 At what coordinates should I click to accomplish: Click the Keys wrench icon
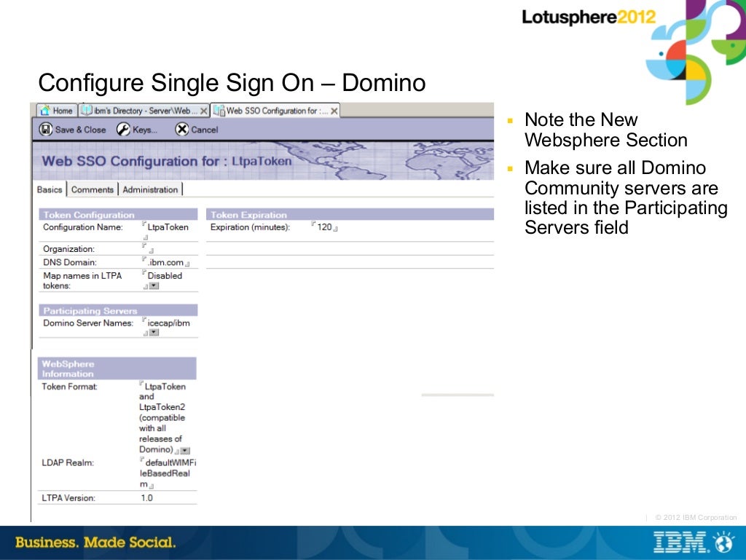(123, 130)
